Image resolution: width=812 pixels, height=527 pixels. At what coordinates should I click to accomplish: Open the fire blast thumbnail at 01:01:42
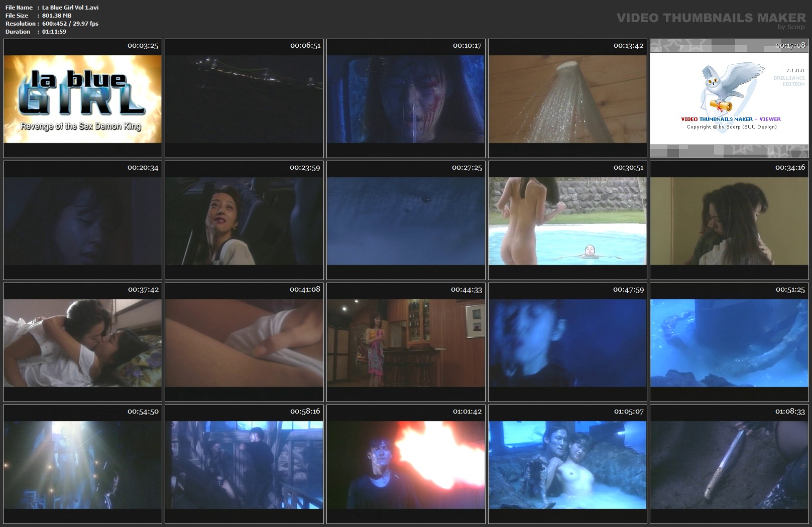406,464
